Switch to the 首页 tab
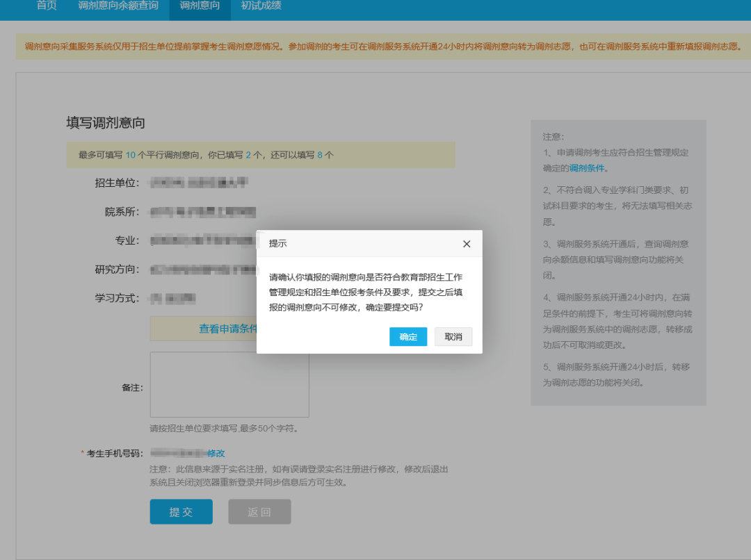 point(46,7)
